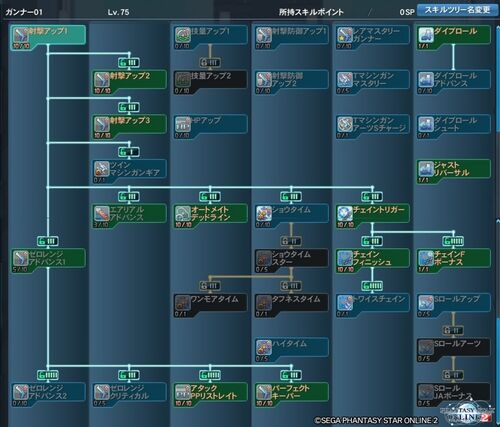Select the Tマシンガンマスタリー skill icon
Screen dimensions: 500x427
click(345, 79)
